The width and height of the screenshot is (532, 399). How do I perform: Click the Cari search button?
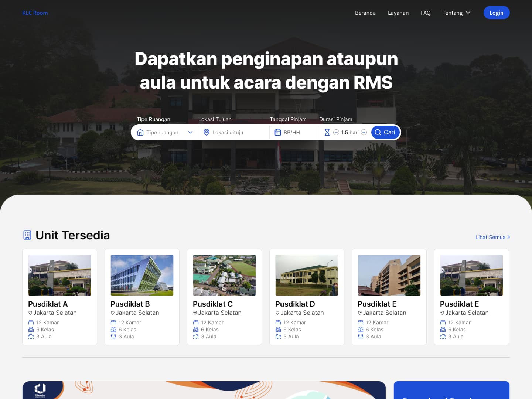pyautogui.click(x=385, y=132)
